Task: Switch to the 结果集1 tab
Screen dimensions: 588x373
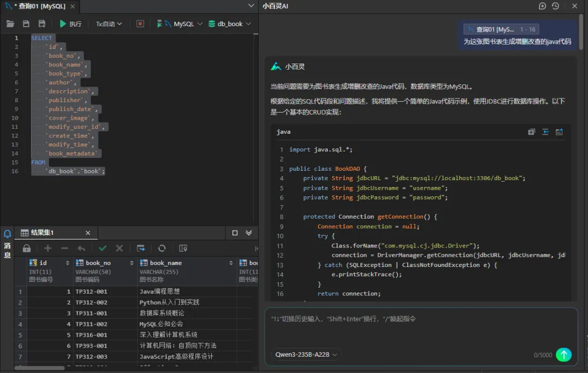Action: point(42,233)
